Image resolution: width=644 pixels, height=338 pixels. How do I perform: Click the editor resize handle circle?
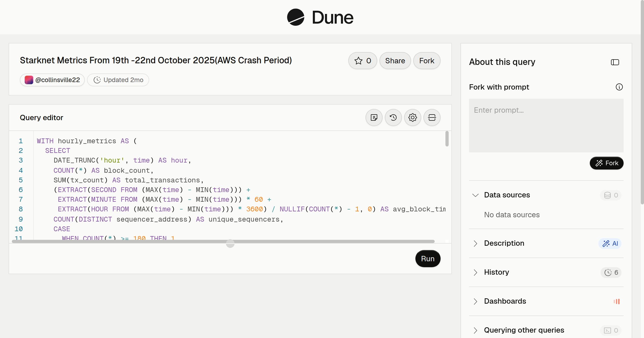230,244
